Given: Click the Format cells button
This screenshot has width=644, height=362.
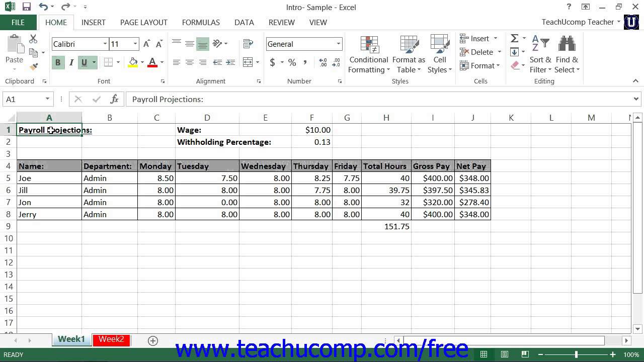Looking at the screenshot, I should (x=480, y=66).
